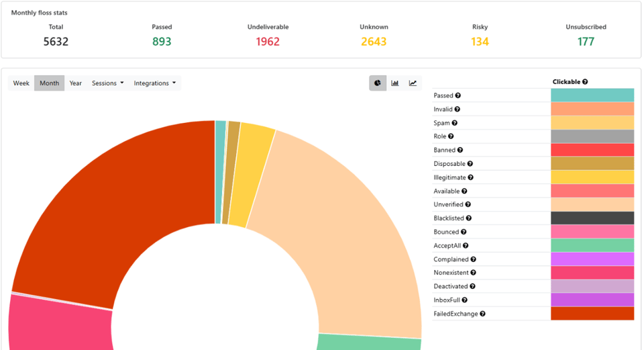Click help icon beside InboxFull label
This screenshot has height=350, width=644.
pyautogui.click(x=464, y=300)
